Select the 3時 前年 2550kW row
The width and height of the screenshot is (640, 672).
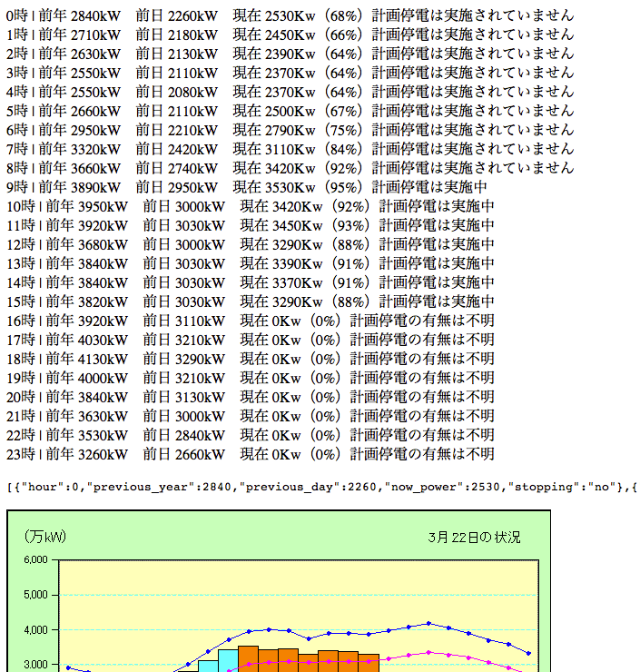coord(290,73)
